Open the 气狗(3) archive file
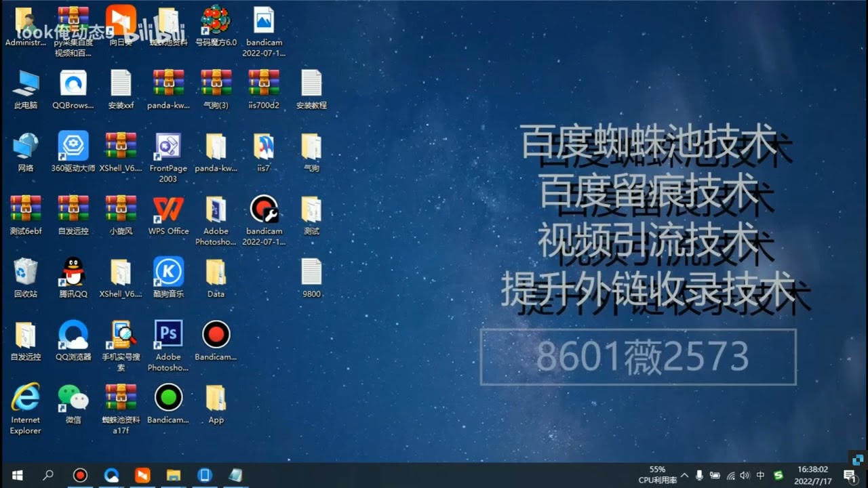Viewport: 868px width, 488px height. coord(216,83)
